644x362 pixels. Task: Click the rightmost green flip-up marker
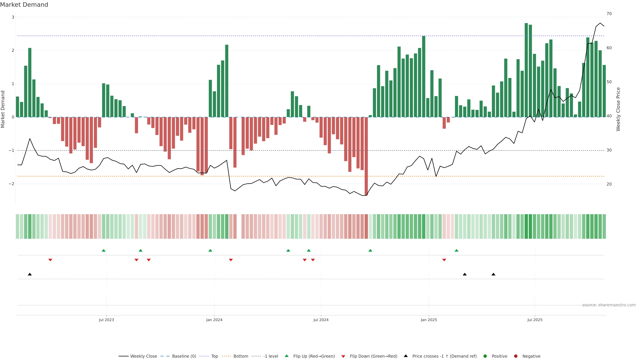pyautogui.click(x=457, y=251)
